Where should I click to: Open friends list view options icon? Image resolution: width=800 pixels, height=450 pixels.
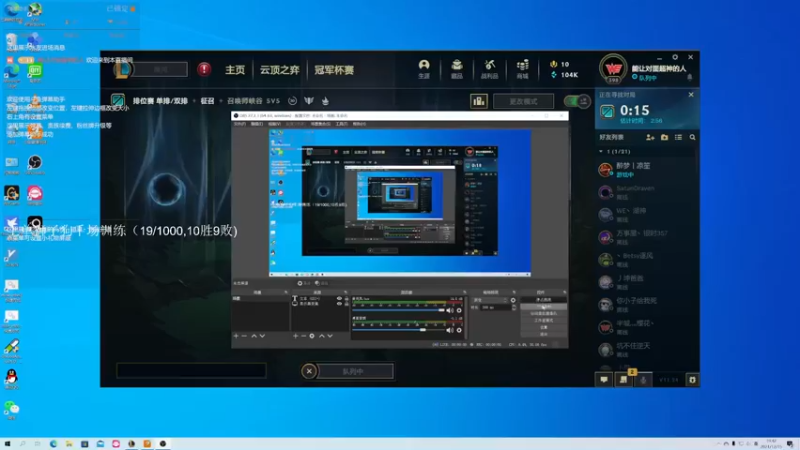(678, 137)
